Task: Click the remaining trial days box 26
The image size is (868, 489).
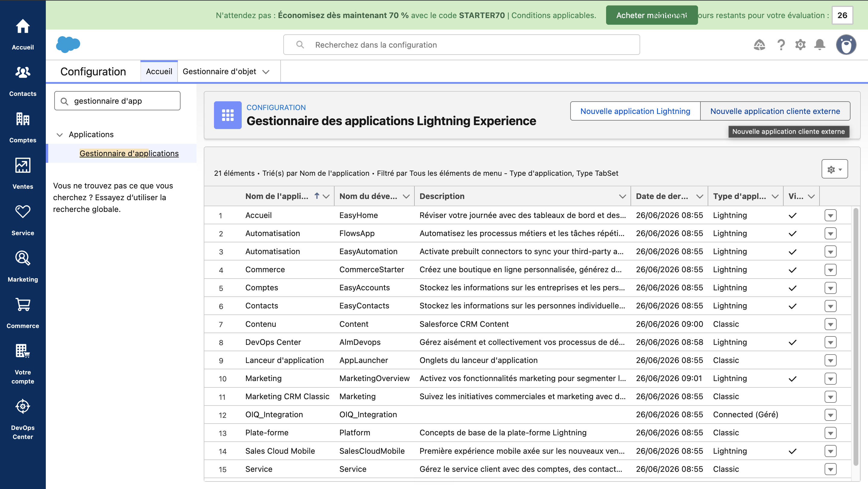Action: [x=842, y=15]
